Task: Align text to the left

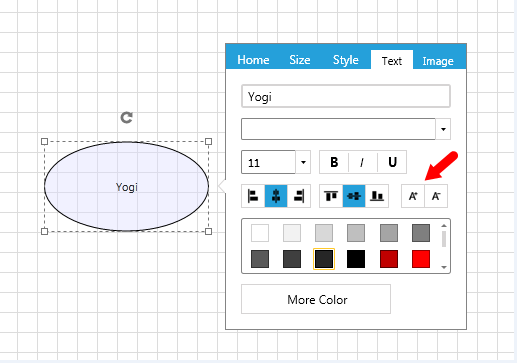Action: coord(253,196)
